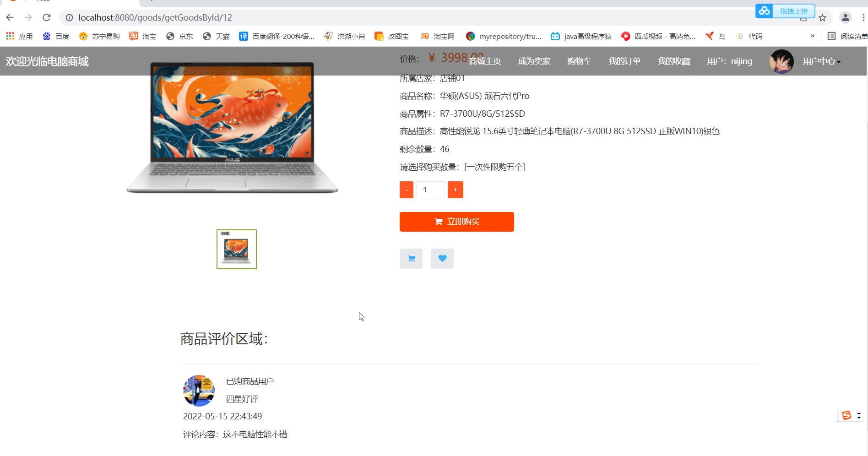Open the 应用 apps grid shortcut
The image size is (868, 456).
click(x=19, y=36)
